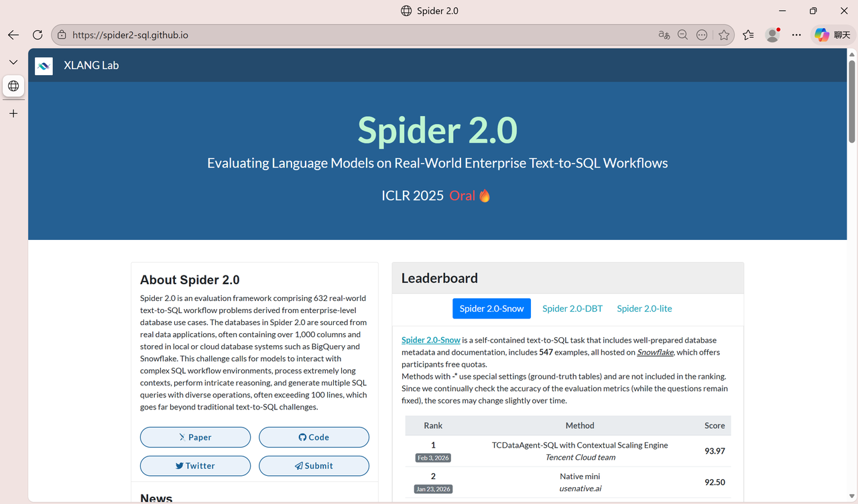
Task: Open the page translate icon
Action: [664, 35]
